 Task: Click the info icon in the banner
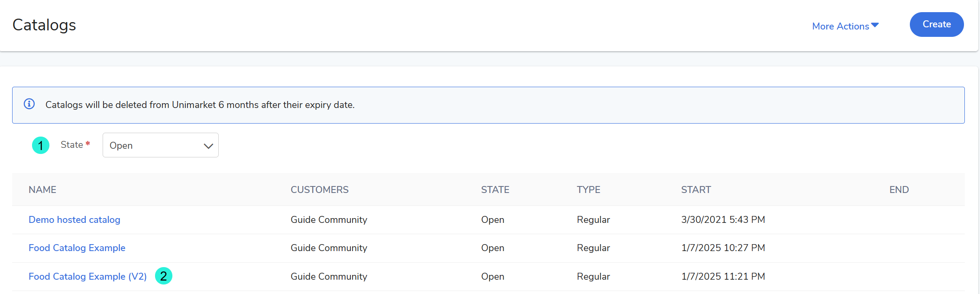pos(29,104)
